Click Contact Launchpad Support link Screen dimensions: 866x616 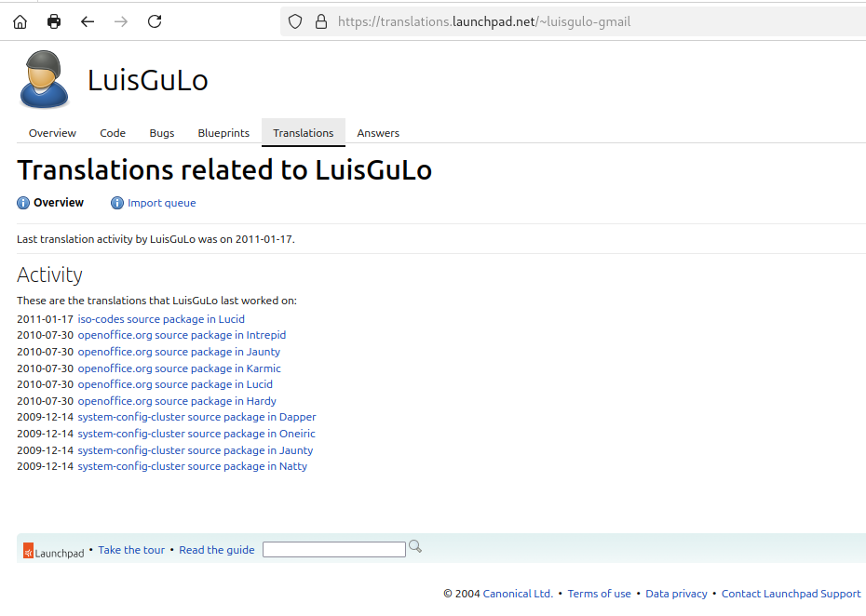point(791,594)
